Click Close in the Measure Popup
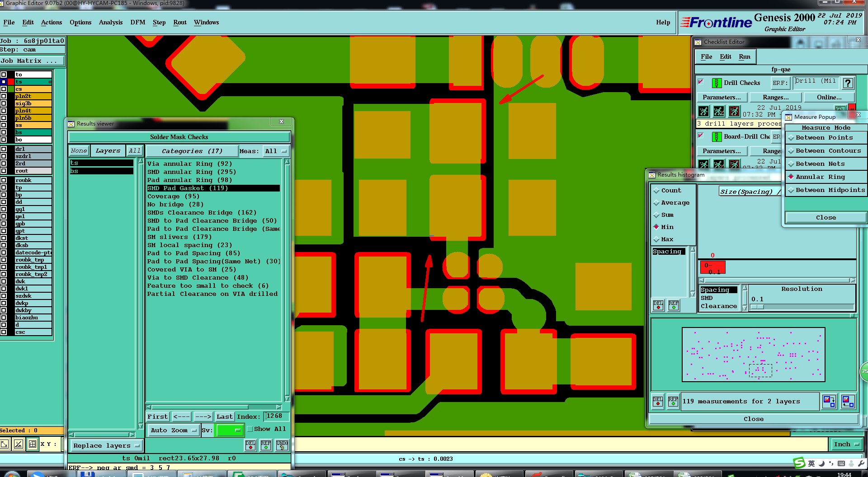This screenshot has height=477, width=868. click(826, 218)
